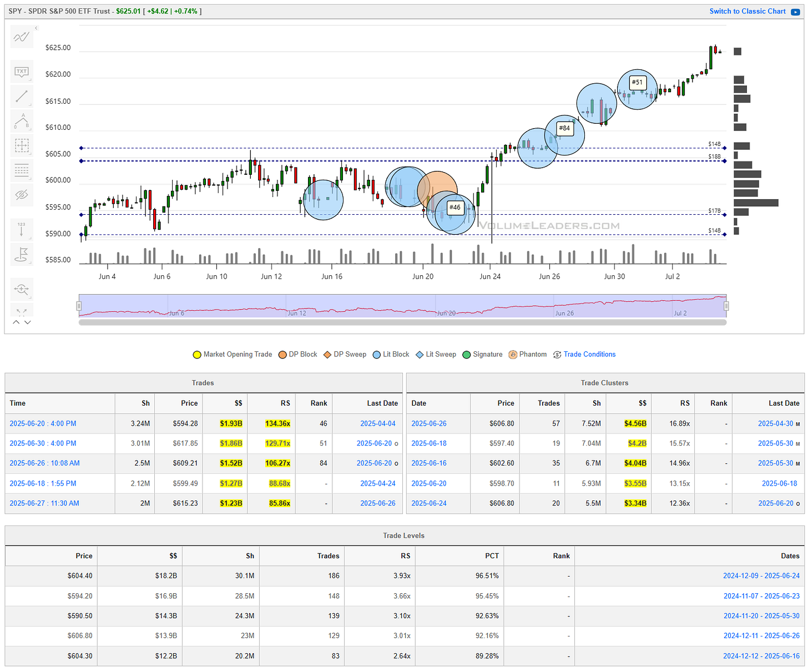Open Last Date link 2025-04-04
This screenshot has height=672, width=808.
click(x=378, y=423)
